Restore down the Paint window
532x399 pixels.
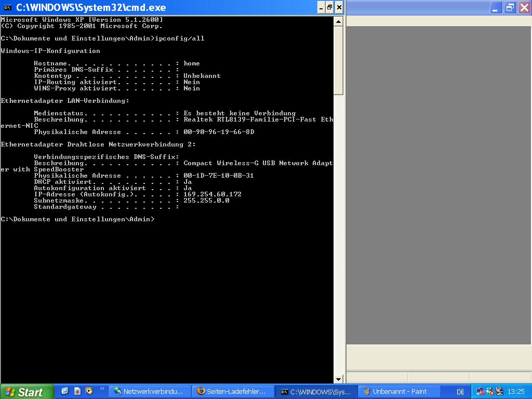pos(510,7)
